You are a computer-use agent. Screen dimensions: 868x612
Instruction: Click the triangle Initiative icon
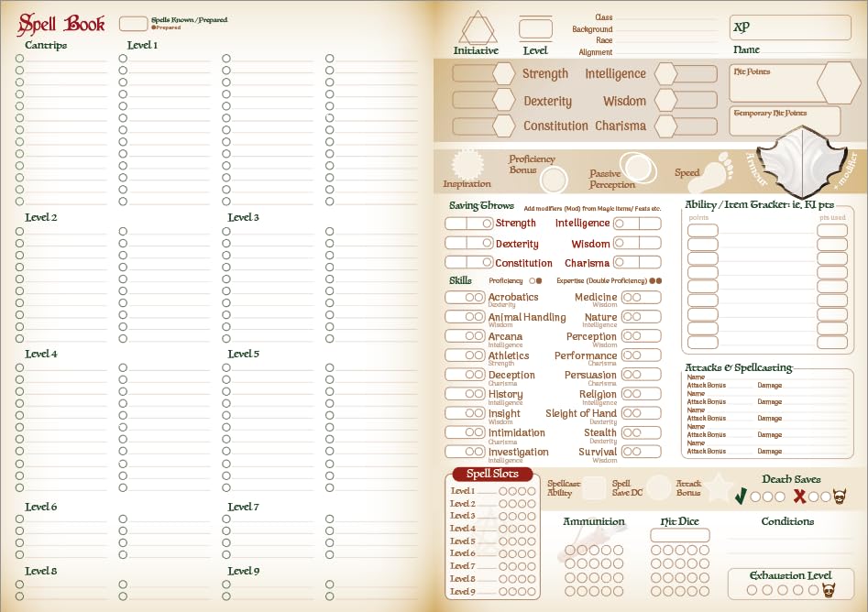[x=477, y=27]
